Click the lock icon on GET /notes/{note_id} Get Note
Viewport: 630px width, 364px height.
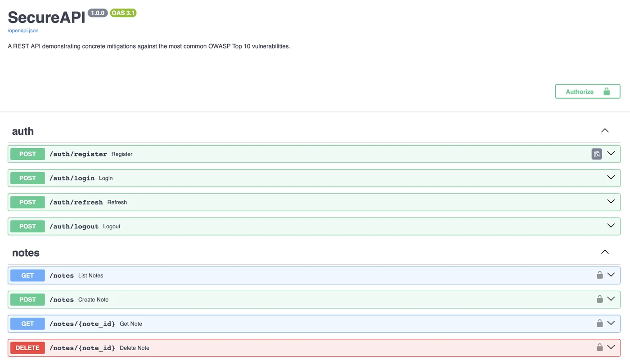[x=599, y=323]
